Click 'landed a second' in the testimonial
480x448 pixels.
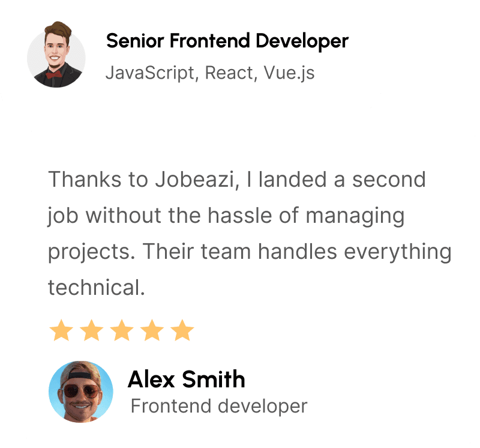point(342,180)
